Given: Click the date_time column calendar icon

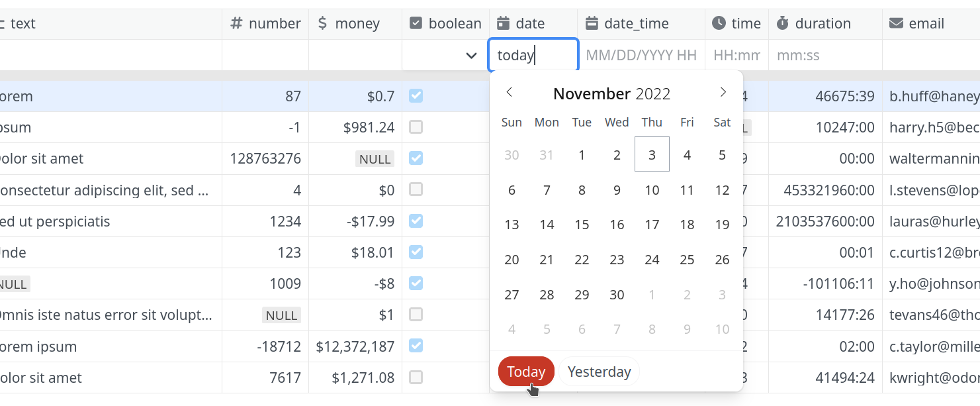Looking at the screenshot, I should click(592, 24).
